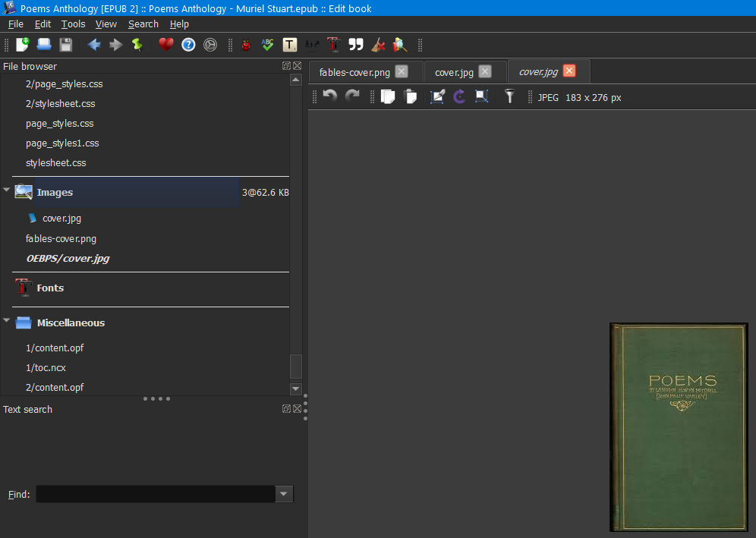
Task: Trim the image with the crop pen icon
Action: (437, 96)
